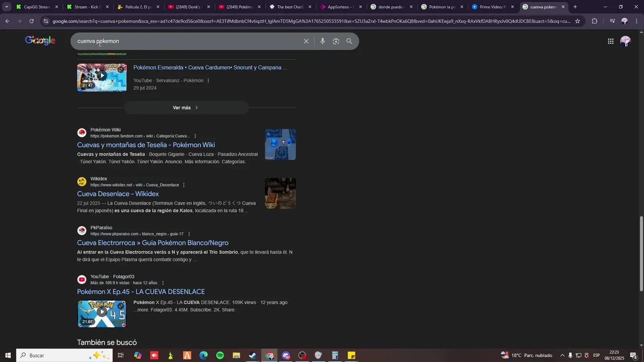Open Cuevas y montañas de Teselia link

click(x=146, y=145)
